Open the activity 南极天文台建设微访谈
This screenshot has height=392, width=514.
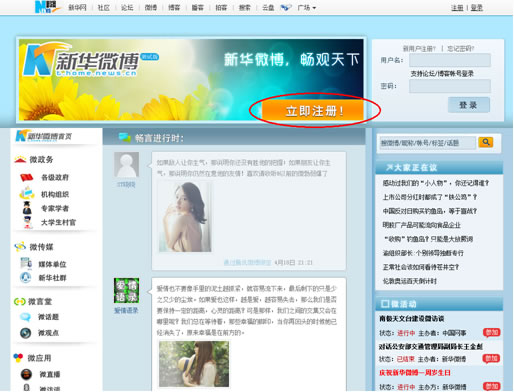tap(411, 318)
